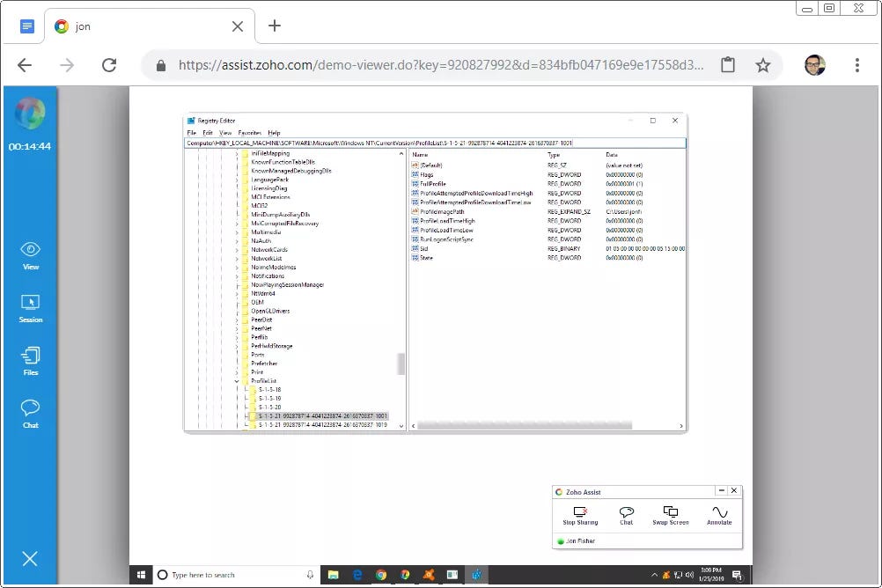Click the clipboard icon in the address bar
Viewport: 882px width, 588px height.
728,65
